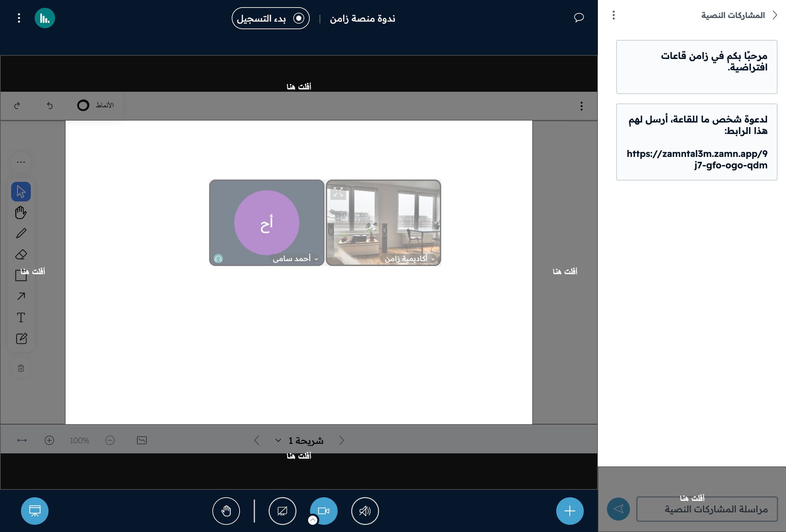Toggle the raise hand button
Screen dimensions: 786x532
226,511
